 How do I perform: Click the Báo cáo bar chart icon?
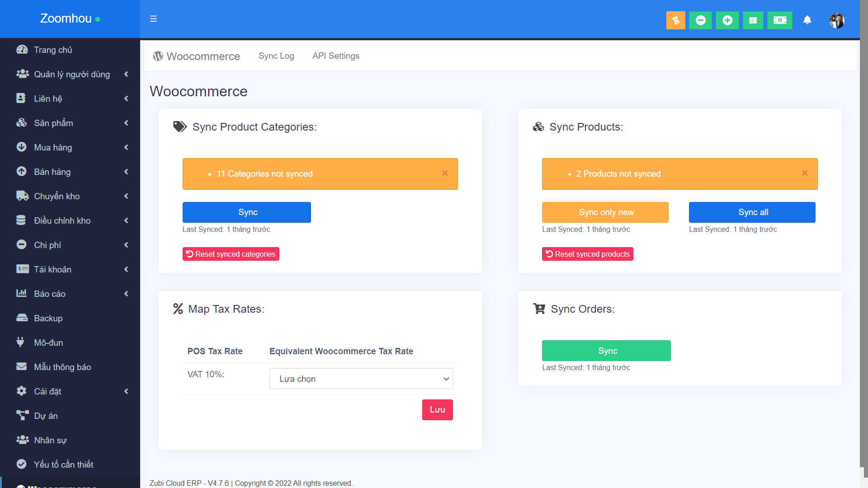click(21, 294)
